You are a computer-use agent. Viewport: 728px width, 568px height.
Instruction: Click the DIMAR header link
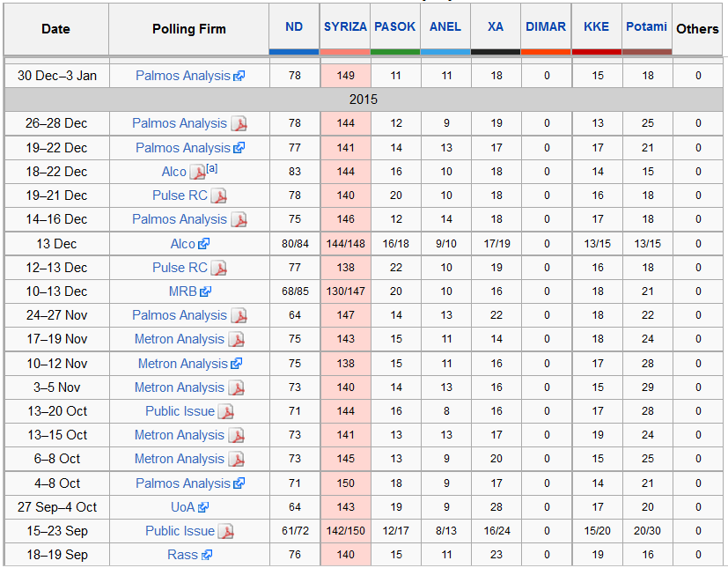pos(546,26)
